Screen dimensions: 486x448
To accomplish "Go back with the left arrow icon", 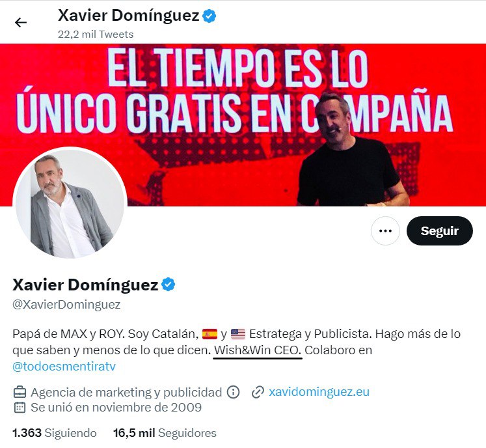I will [21, 23].
